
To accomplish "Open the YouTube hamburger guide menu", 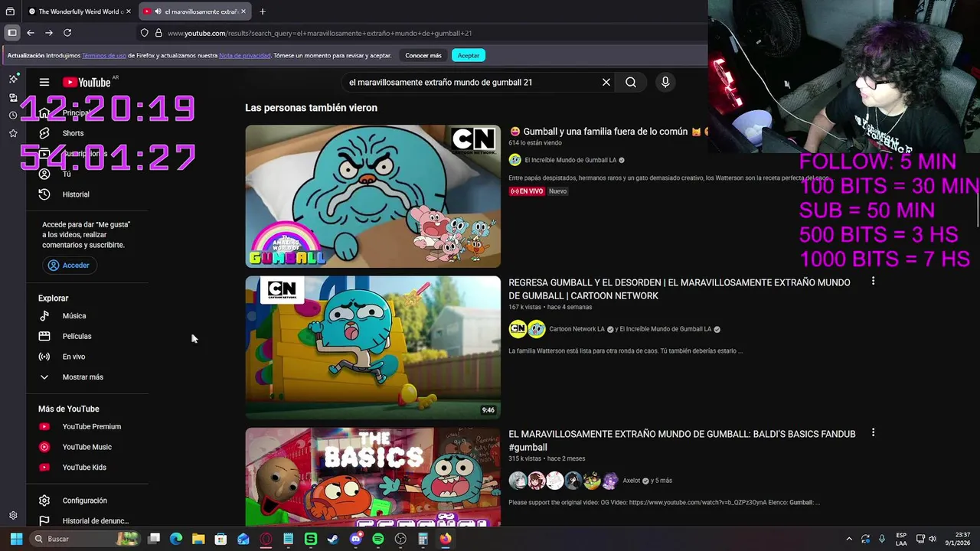I will tap(44, 83).
